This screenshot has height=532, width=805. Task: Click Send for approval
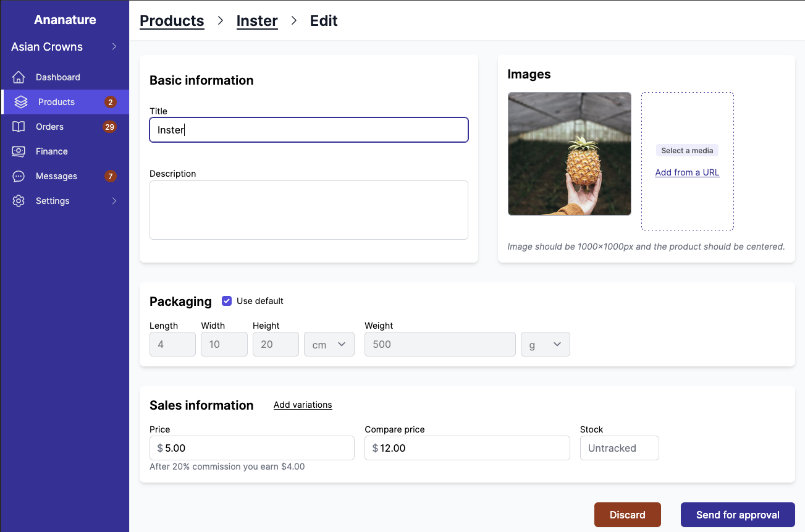pos(738,514)
